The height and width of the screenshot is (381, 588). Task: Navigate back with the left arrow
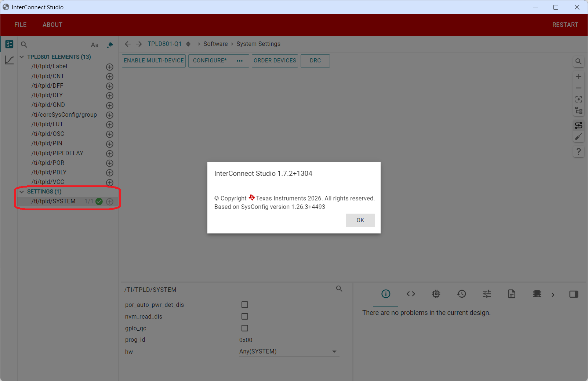click(x=128, y=44)
